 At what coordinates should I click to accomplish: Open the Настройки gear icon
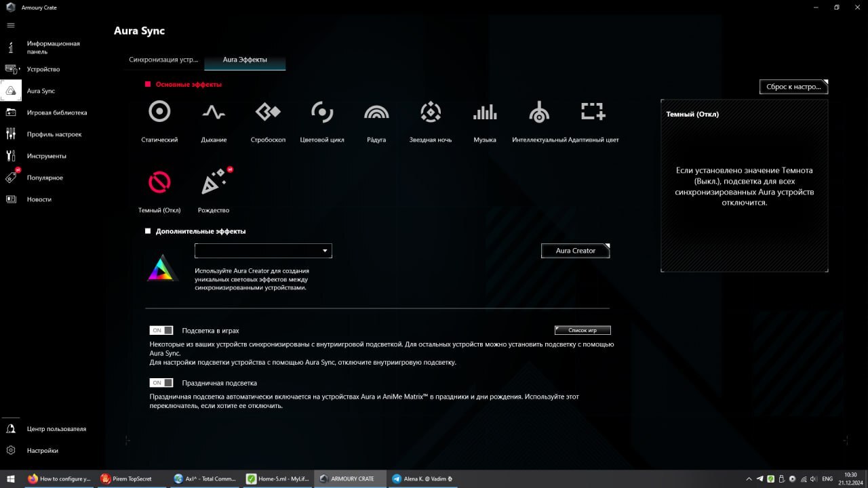pos(11,451)
